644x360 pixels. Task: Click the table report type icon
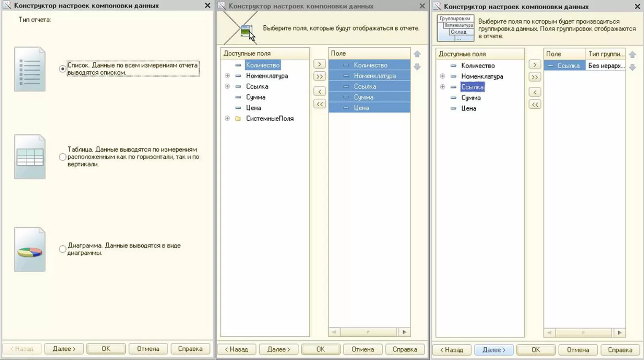[x=30, y=157]
